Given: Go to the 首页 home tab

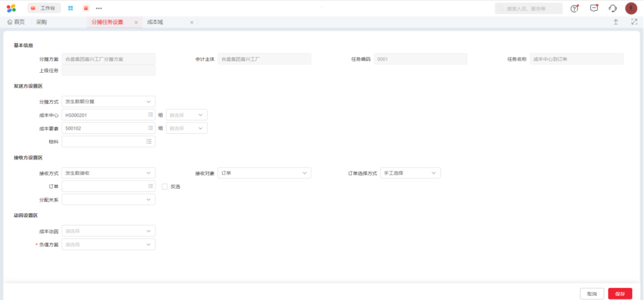Looking at the screenshot, I should tap(16, 23).
